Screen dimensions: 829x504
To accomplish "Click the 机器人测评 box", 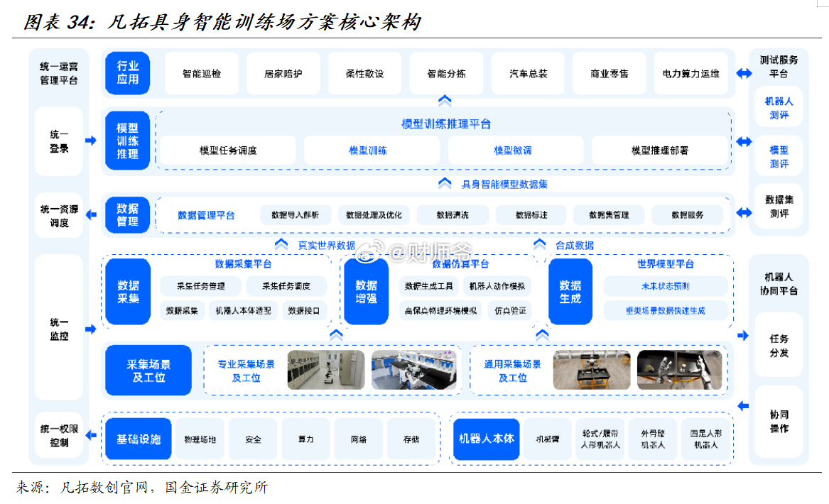I will click(x=779, y=108).
